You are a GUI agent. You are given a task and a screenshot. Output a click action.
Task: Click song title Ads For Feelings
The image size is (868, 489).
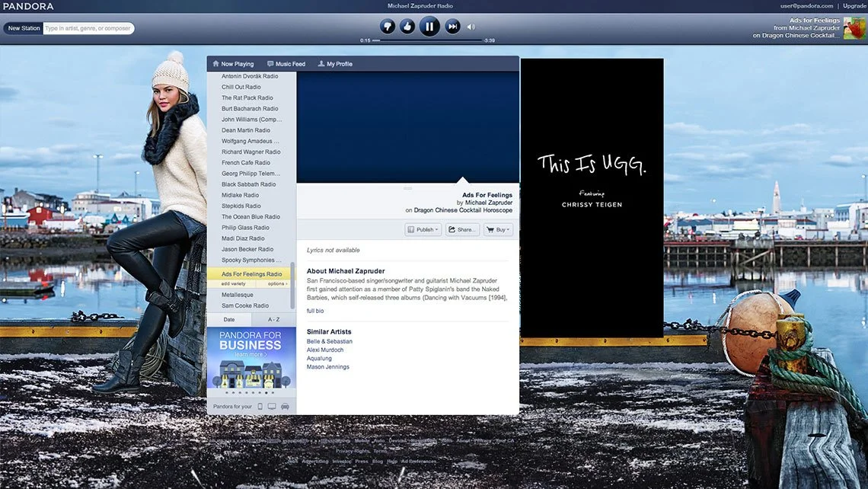[x=487, y=195]
